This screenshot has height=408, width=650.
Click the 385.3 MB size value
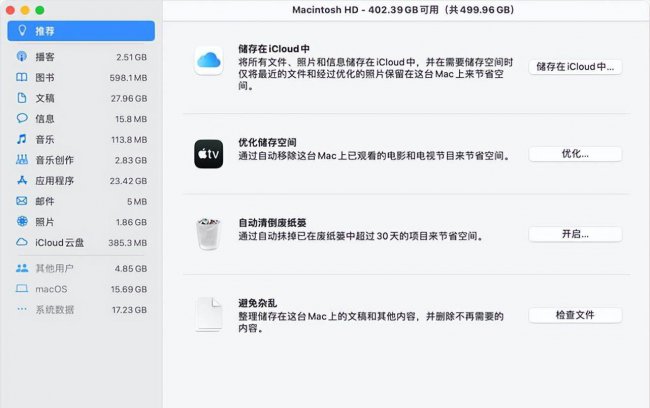128,243
